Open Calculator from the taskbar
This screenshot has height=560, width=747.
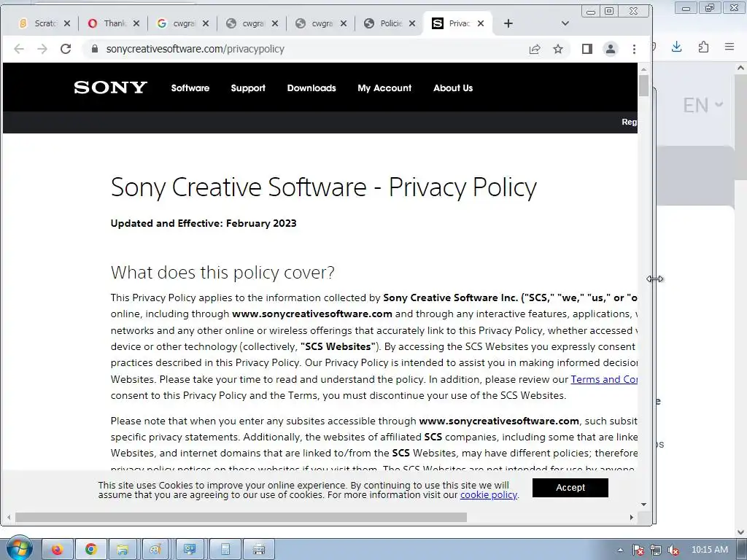tap(225, 550)
